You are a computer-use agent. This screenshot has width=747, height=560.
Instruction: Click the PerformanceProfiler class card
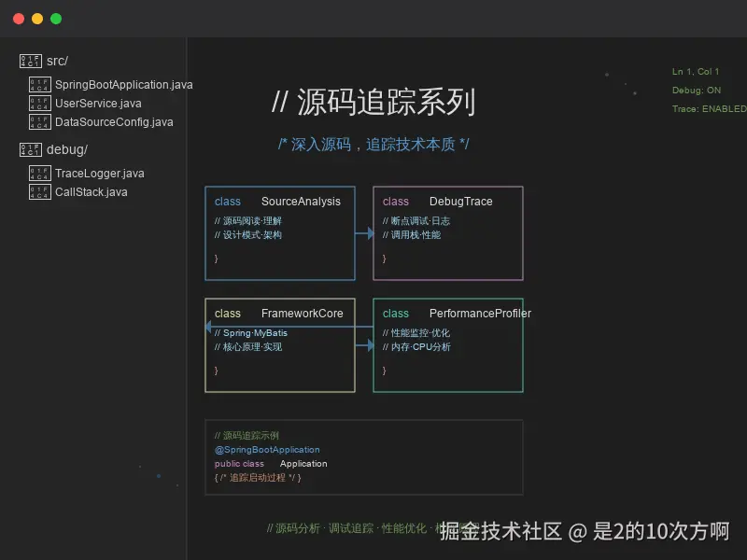[448, 343]
